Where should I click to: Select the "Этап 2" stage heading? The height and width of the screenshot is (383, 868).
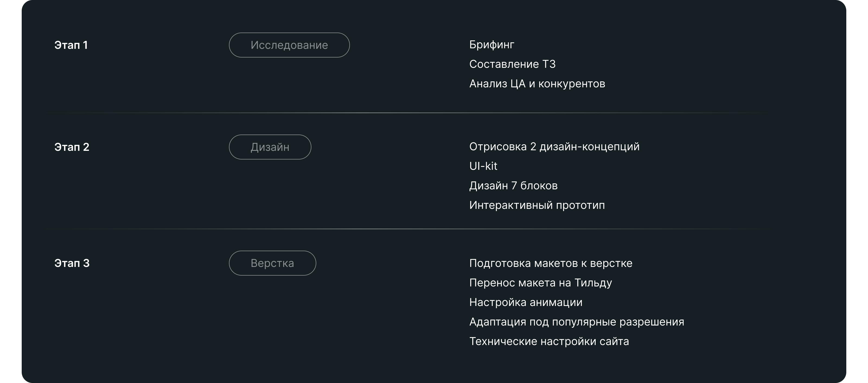72,147
